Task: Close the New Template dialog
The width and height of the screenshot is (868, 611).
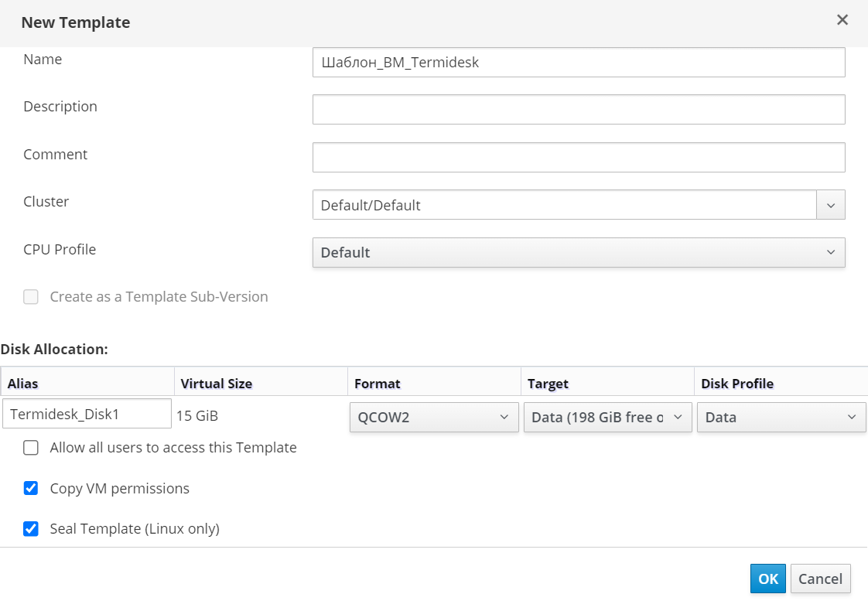Action: coord(842,20)
